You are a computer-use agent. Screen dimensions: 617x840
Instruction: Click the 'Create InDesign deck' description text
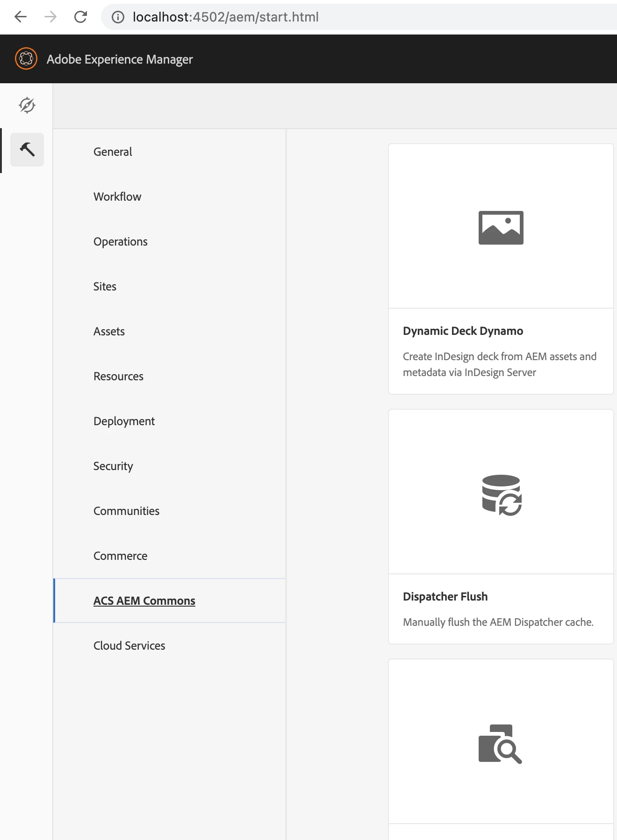[500, 364]
